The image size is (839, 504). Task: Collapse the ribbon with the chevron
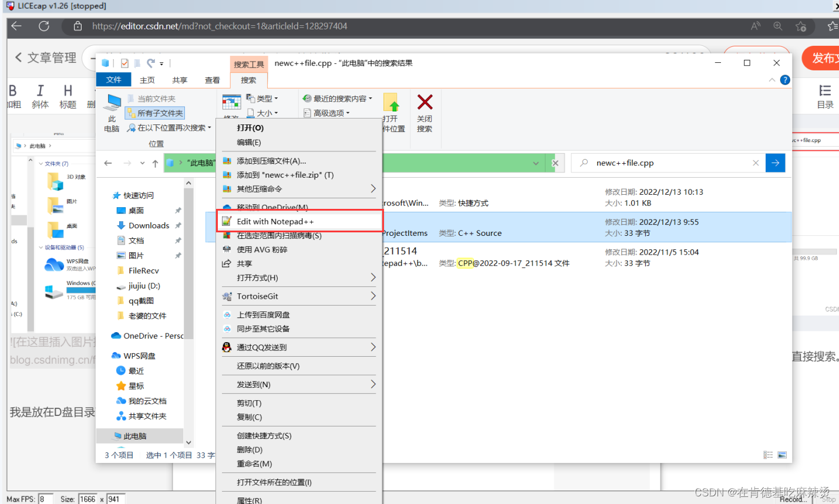pos(772,80)
